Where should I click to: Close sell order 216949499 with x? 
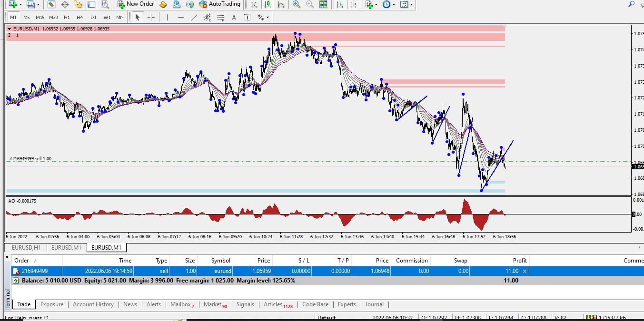(x=525, y=271)
